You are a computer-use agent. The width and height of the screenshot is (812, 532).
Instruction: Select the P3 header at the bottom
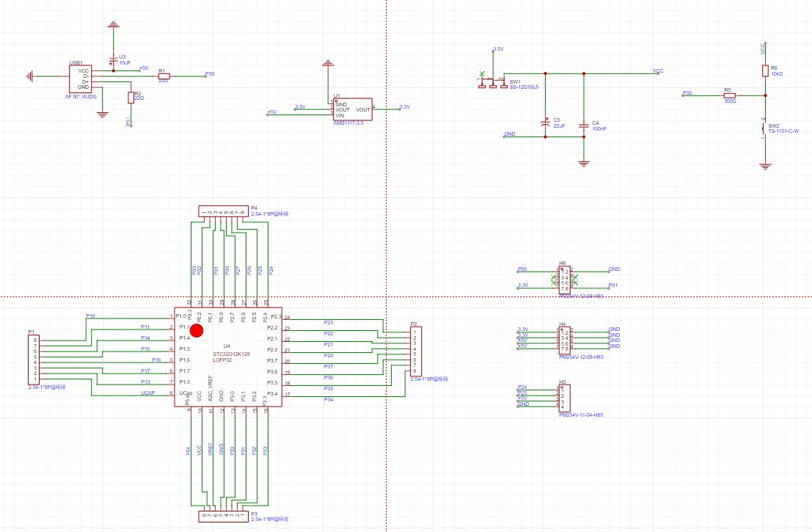tap(223, 517)
